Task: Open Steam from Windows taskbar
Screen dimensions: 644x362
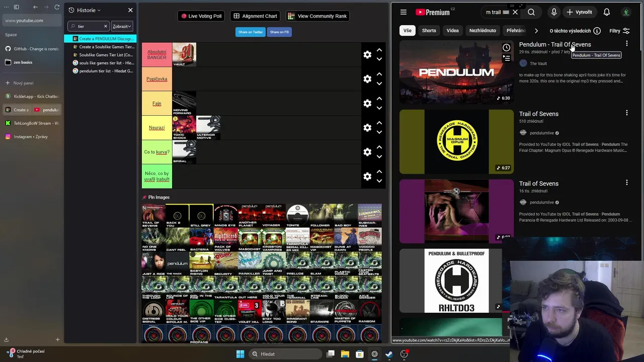Action: [389, 354]
